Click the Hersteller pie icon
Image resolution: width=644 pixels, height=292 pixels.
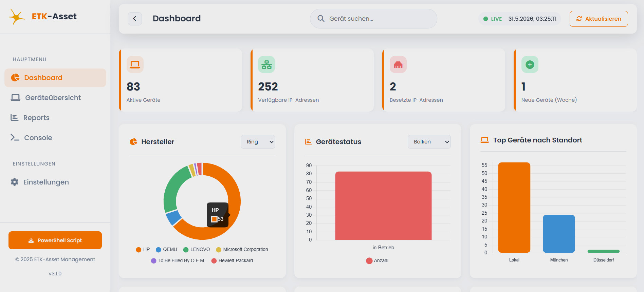coord(133,142)
